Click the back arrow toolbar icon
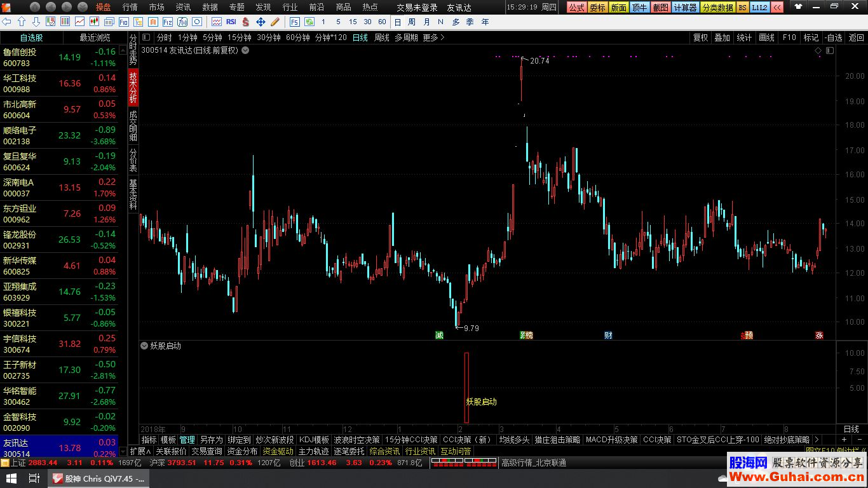This screenshot has width=868, height=488. [6, 22]
